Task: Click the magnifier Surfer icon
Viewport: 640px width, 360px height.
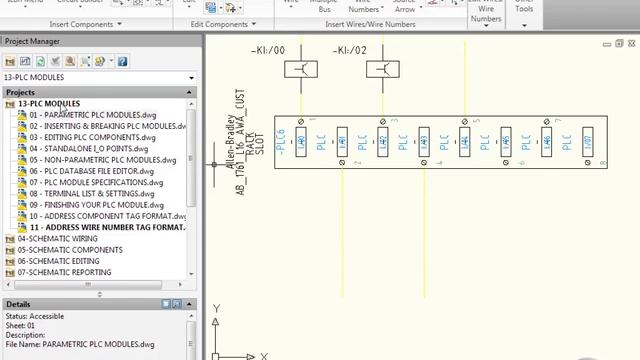Action: [70, 62]
